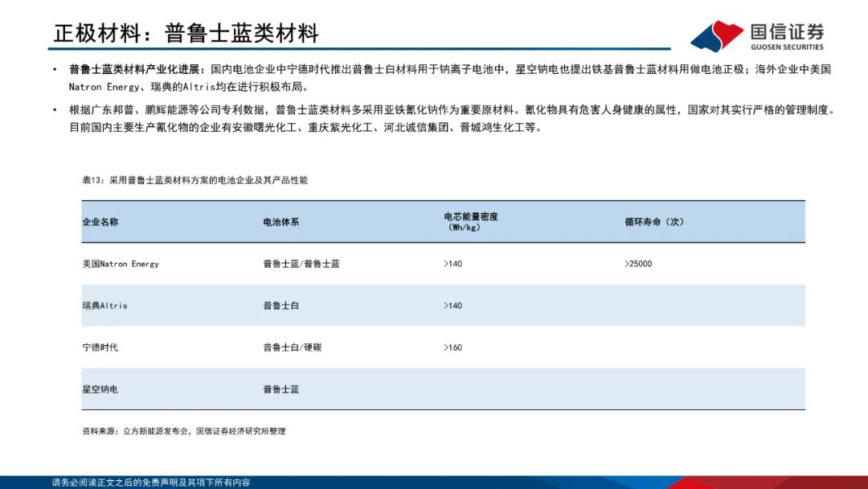This screenshot has height=489, width=868.
Task: Click header cell 企业名称
Action: pos(100,221)
